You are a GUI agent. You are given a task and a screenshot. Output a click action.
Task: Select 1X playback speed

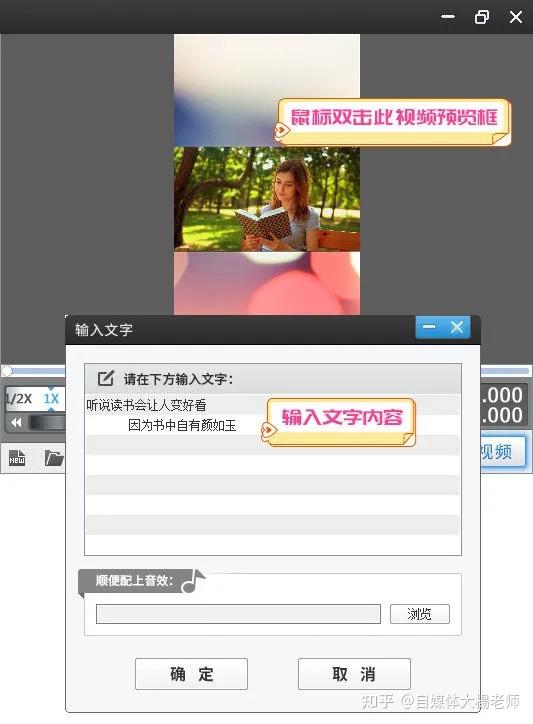(x=51, y=398)
